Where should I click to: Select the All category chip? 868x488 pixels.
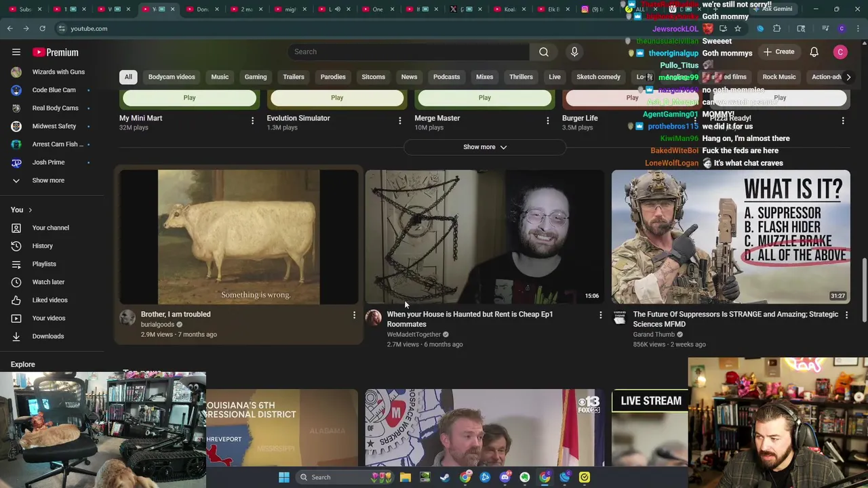point(128,77)
